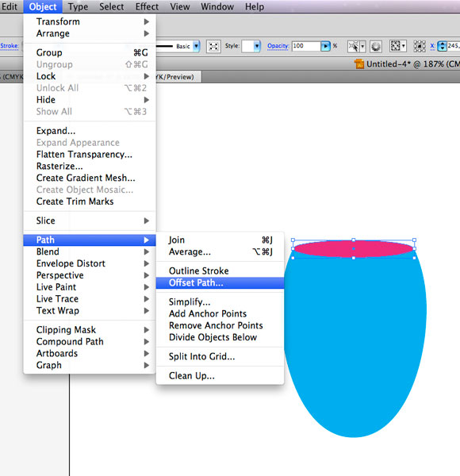Choose Create Trim Marks

click(x=90, y=202)
